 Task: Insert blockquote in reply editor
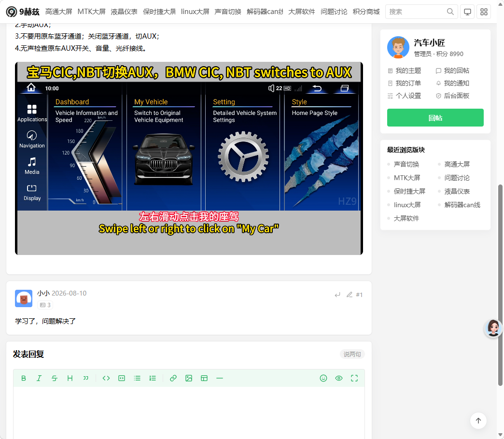(x=85, y=378)
